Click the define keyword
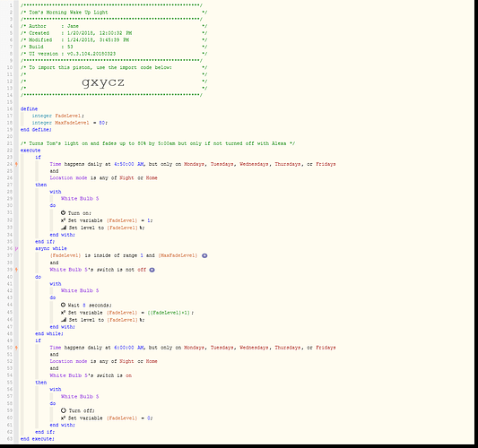 [x=29, y=108]
